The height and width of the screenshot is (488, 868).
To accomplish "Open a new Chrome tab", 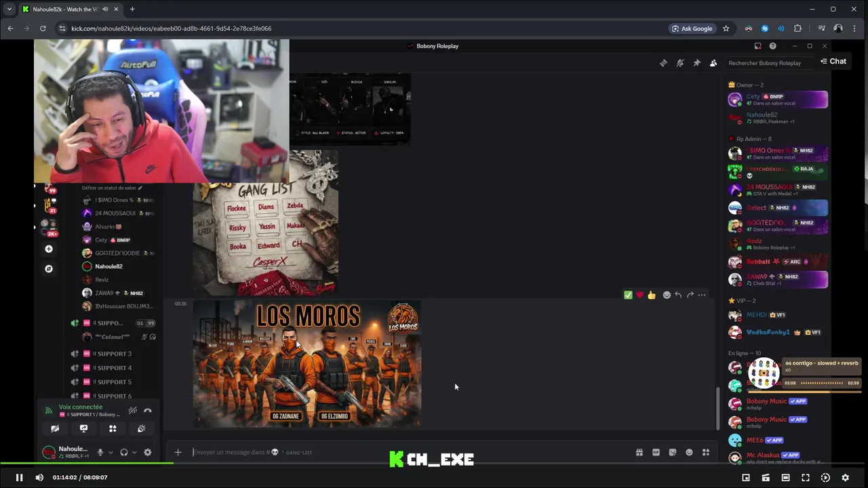I will [132, 9].
